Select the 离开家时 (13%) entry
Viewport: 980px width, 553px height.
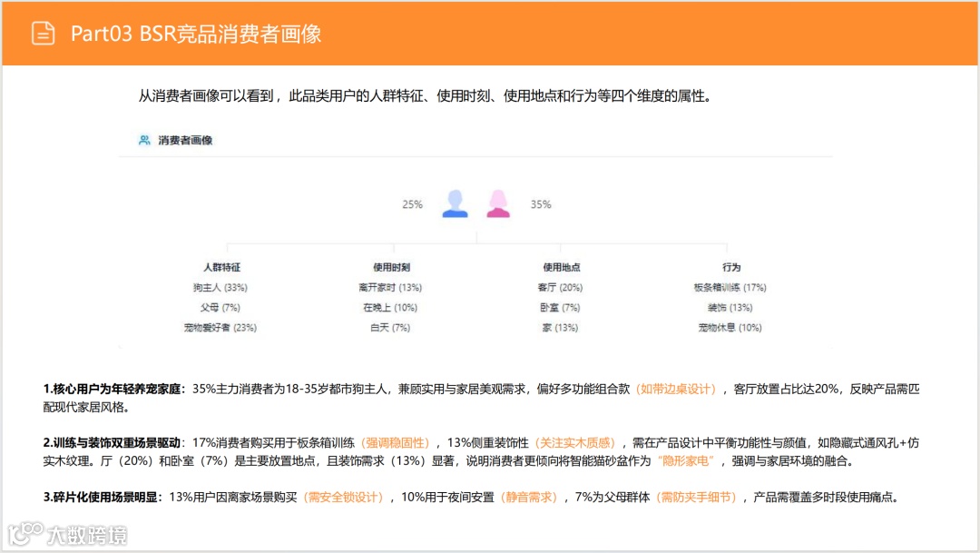point(390,288)
